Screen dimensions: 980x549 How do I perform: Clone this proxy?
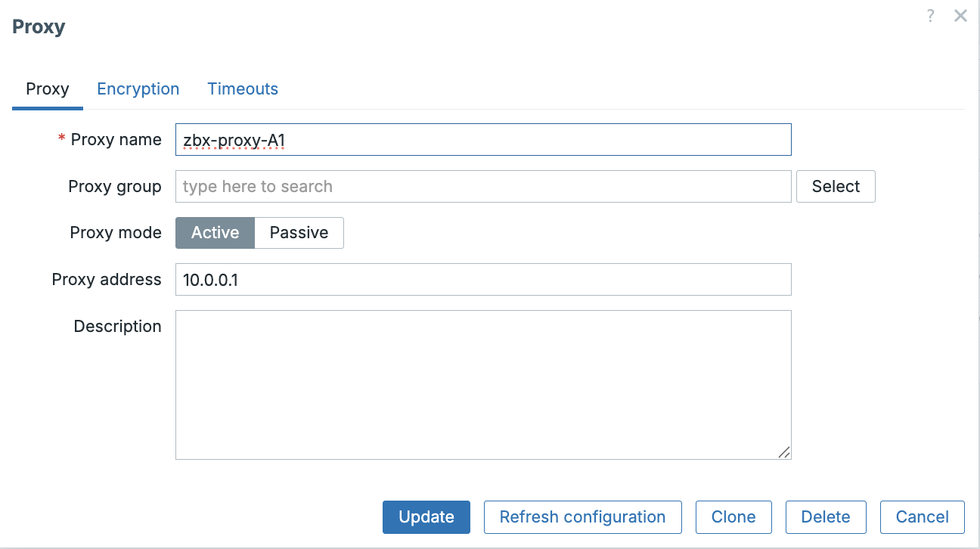tap(733, 516)
